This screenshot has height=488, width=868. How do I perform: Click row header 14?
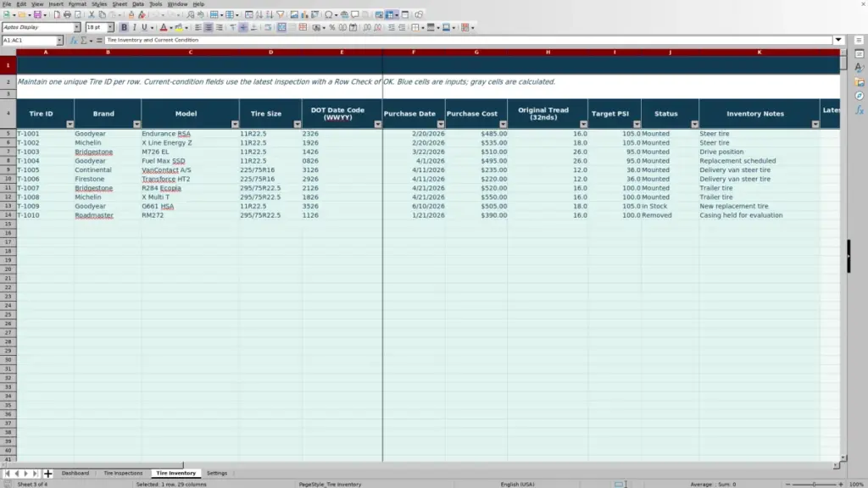[8, 215]
